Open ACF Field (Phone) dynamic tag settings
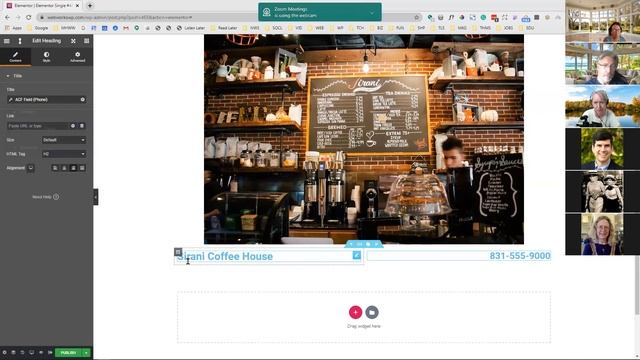The width and height of the screenshot is (640, 360). click(x=82, y=100)
